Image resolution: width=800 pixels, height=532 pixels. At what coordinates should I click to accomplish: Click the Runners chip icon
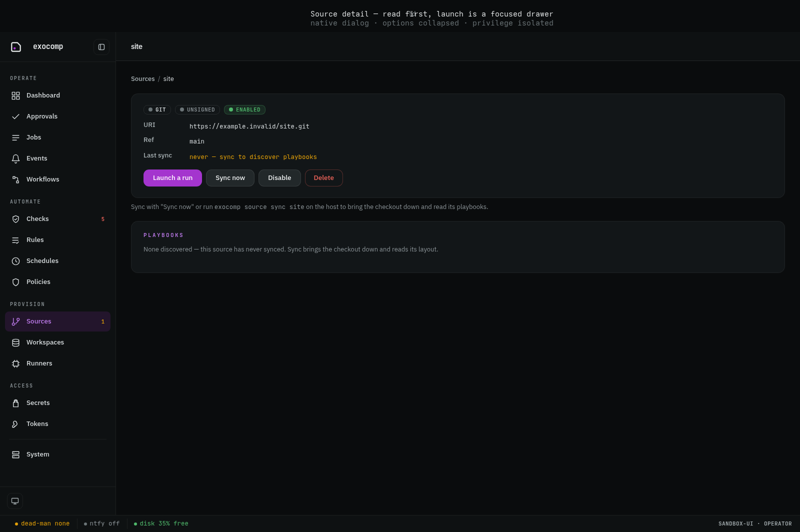15,363
